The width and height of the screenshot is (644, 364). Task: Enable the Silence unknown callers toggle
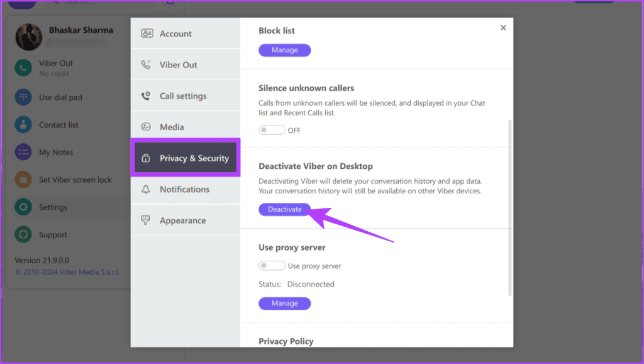click(272, 130)
